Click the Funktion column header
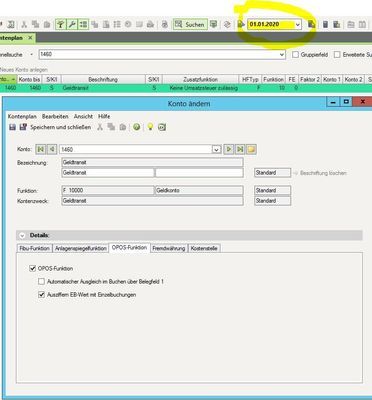Screen dimensions: 372x400 tap(273, 79)
